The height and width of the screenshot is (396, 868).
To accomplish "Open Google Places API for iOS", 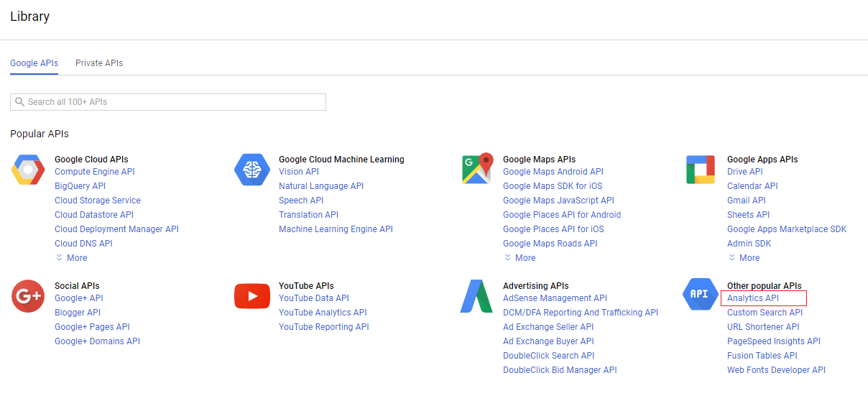I will coord(553,229).
